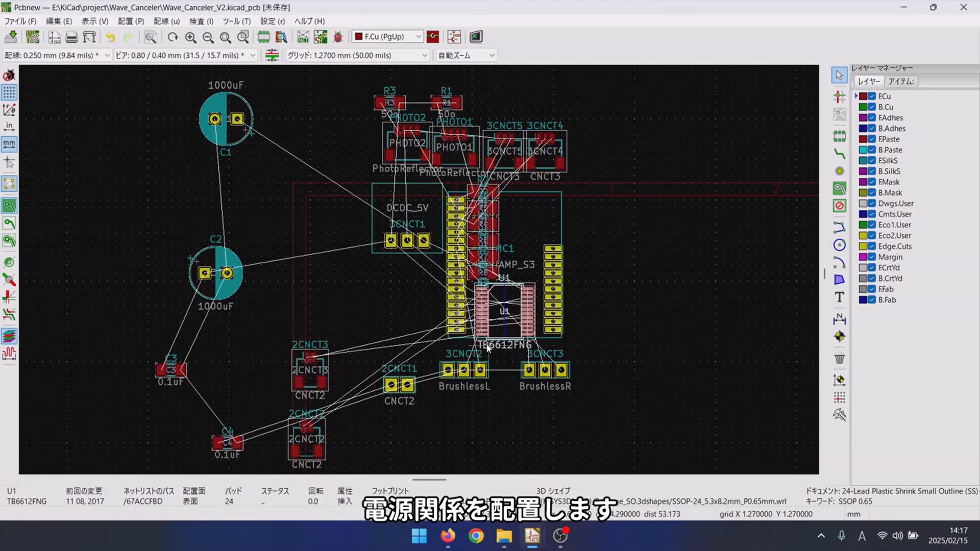Open the ツール (T) menu
The height and width of the screenshot is (551, 980).
pos(236,21)
